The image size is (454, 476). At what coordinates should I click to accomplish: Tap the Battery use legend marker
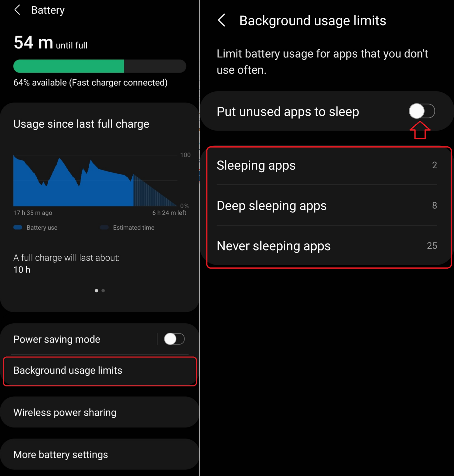[18, 228]
